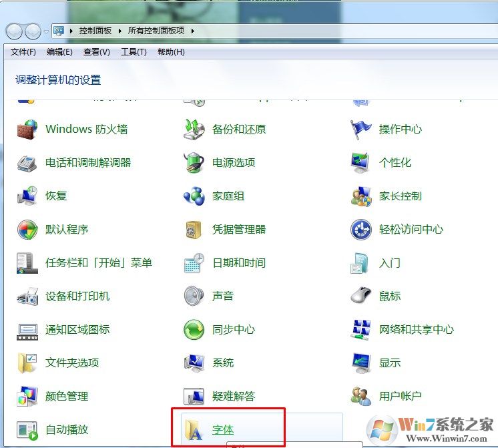Viewport: 498px width, 448px height.
Task: Open the 通知区域图标 tray icon
Action: pos(27,331)
